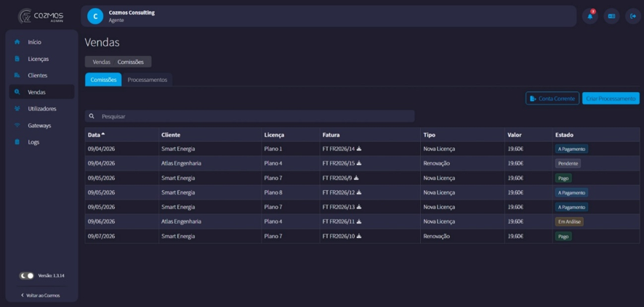
Task: Select the Comissões segment toggle
Action: coord(131,62)
